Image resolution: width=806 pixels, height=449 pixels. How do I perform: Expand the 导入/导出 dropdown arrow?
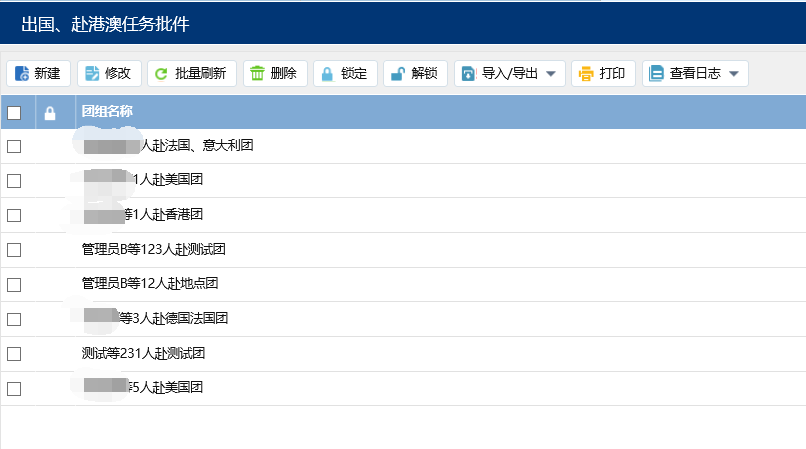(550, 74)
